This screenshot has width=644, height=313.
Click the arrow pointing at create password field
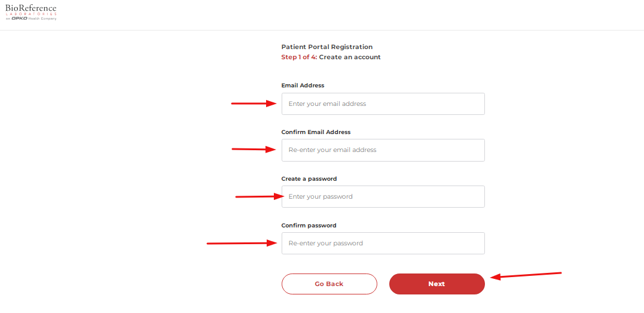tap(260, 197)
